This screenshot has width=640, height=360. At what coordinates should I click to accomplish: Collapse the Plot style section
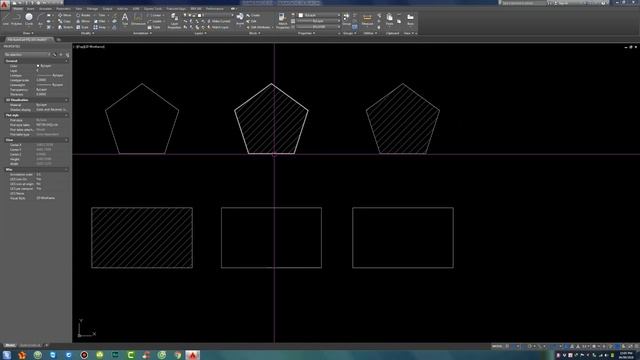[x=66, y=116]
